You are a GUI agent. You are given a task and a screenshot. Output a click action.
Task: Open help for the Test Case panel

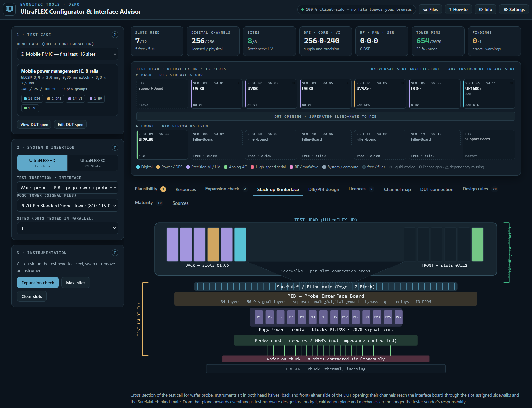pos(115,35)
